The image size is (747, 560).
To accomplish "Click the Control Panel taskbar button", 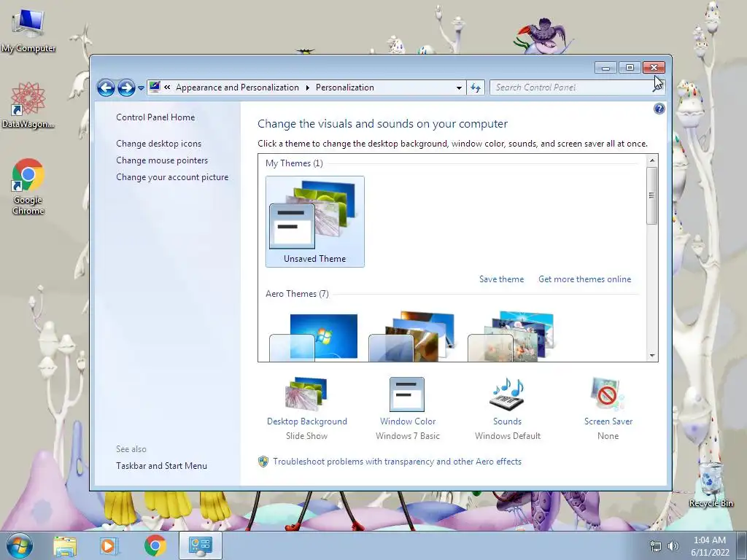I will tap(200, 545).
